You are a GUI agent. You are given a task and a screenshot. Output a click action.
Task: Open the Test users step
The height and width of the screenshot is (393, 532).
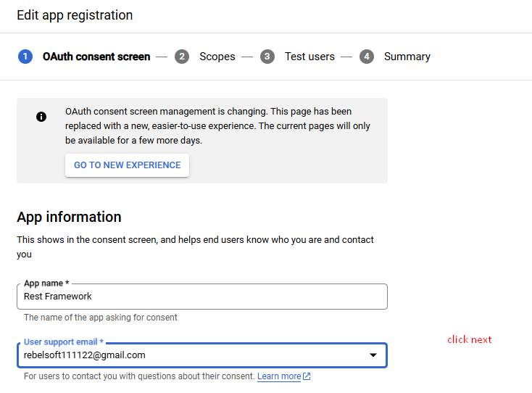click(309, 57)
